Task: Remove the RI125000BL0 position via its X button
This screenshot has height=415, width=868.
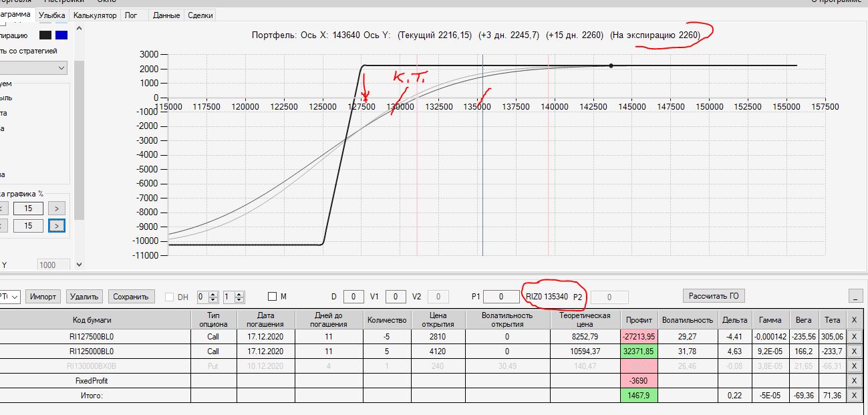Action: coord(853,352)
